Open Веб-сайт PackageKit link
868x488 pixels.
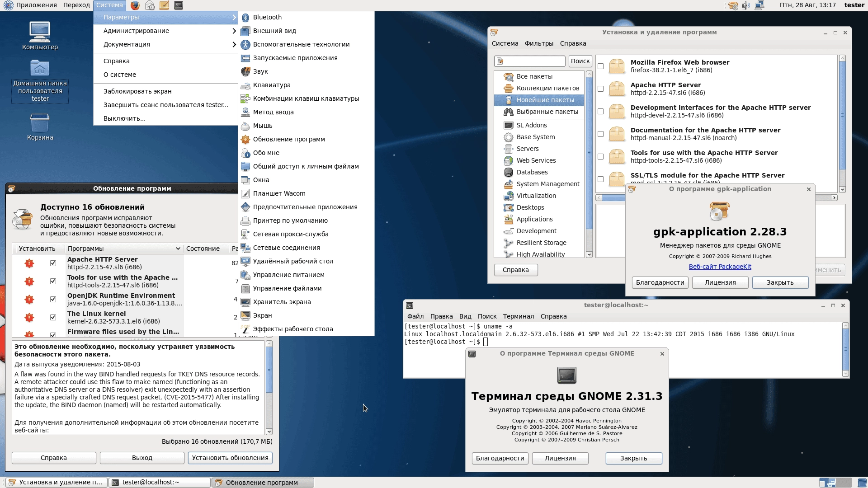[x=720, y=267]
